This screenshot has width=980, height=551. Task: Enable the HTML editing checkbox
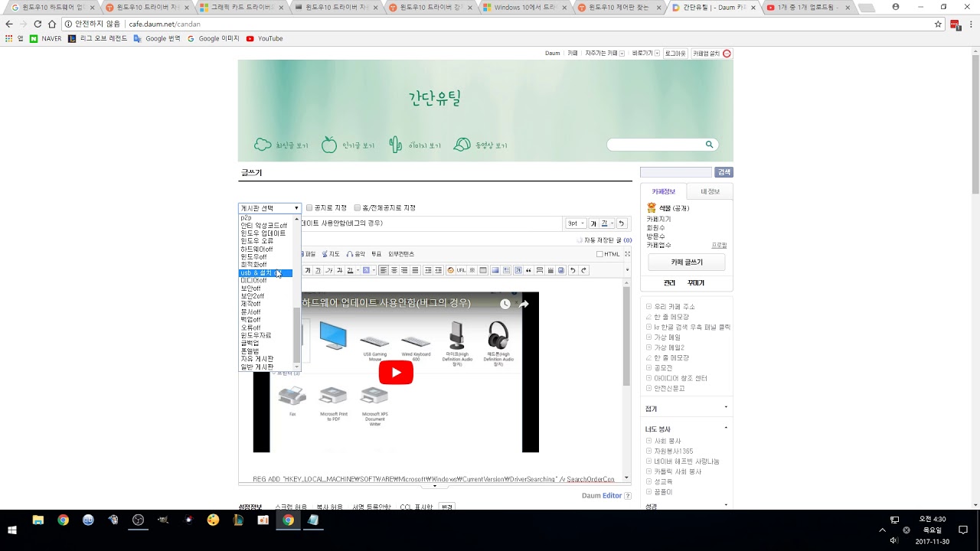[x=599, y=254]
